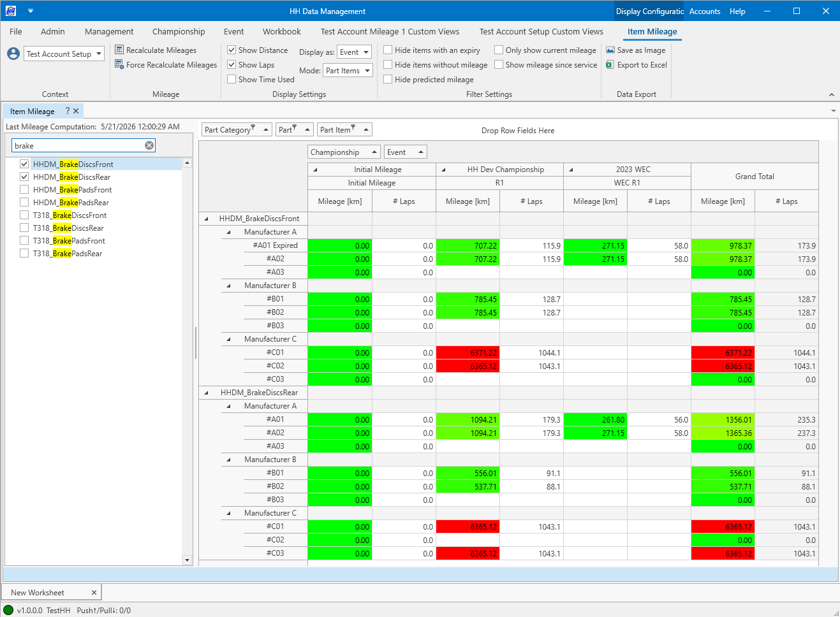Click the user account avatar icon
Viewport: 840px width, 617px height.
coord(13,54)
